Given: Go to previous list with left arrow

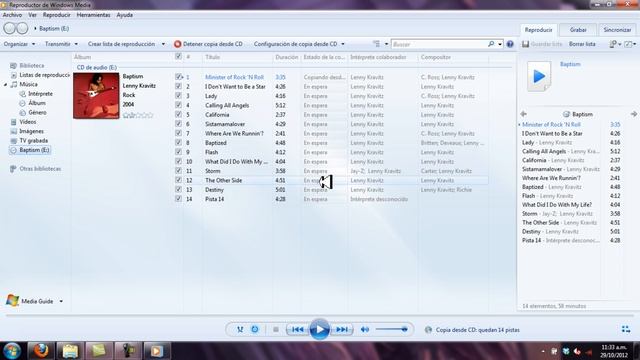Looking at the screenshot, I should click(x=523, y=114).
